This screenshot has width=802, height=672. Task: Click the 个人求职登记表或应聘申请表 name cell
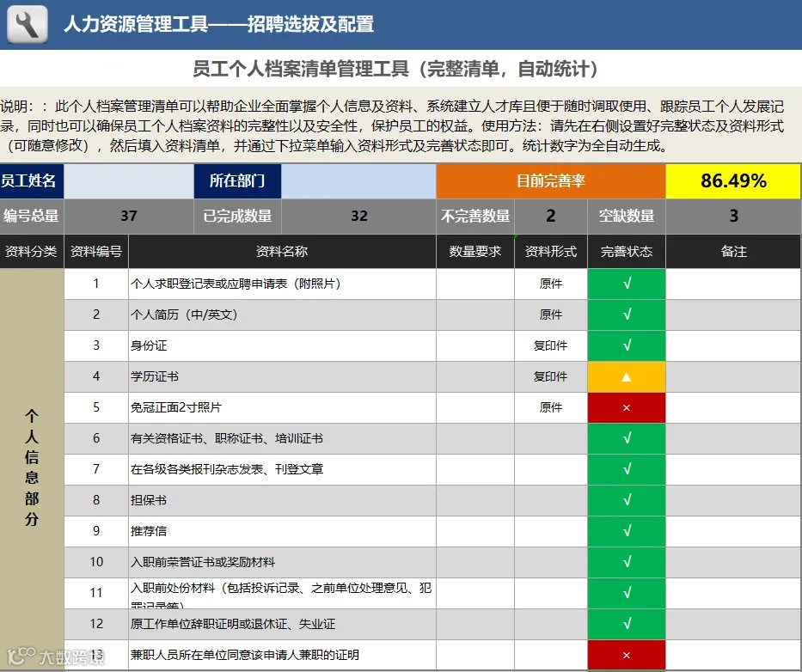click(282, 284)
